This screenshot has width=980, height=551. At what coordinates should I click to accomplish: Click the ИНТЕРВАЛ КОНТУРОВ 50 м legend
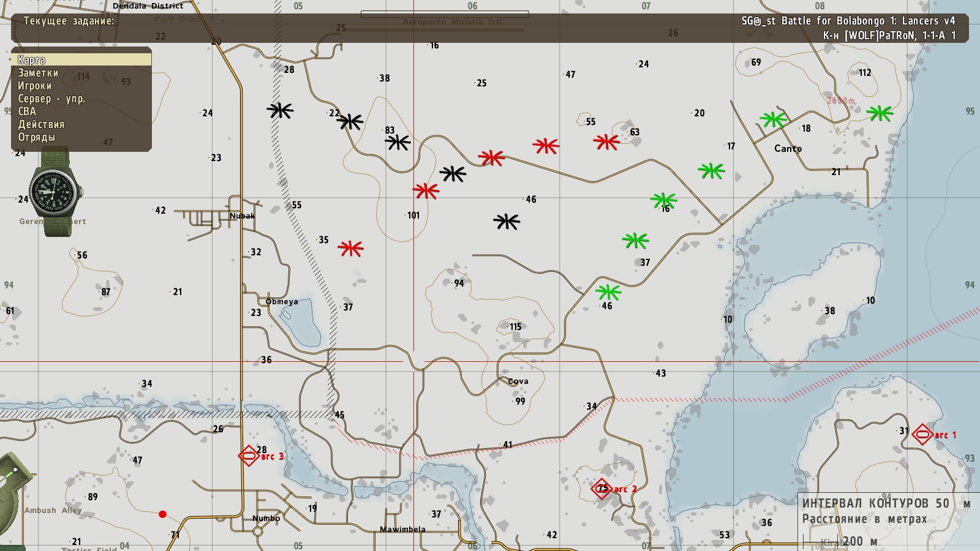tap(886, 503)
